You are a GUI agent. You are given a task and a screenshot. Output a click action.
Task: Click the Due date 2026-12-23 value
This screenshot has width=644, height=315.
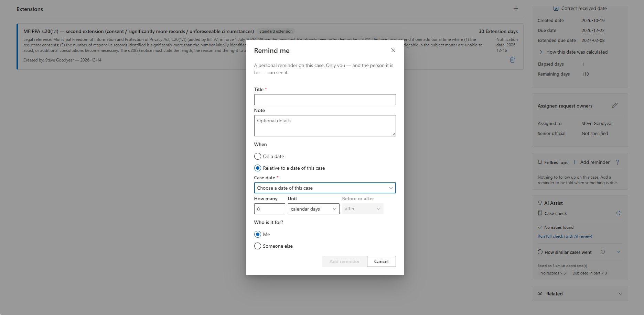pos(593,31)
